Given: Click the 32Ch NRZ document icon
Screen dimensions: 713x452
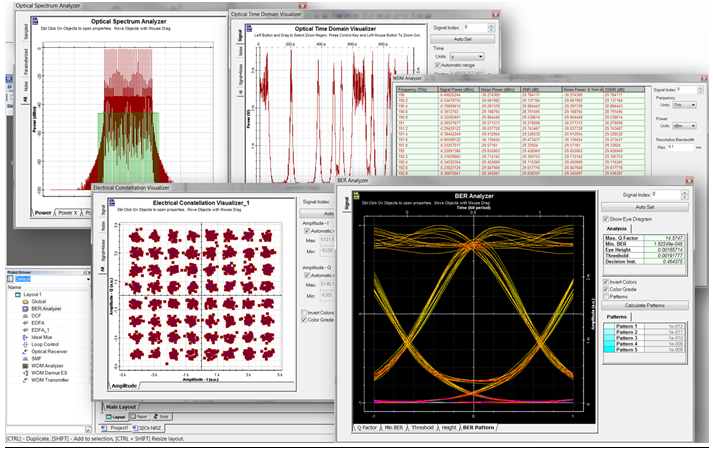Looking at the screenshot, I should (135, 428).
